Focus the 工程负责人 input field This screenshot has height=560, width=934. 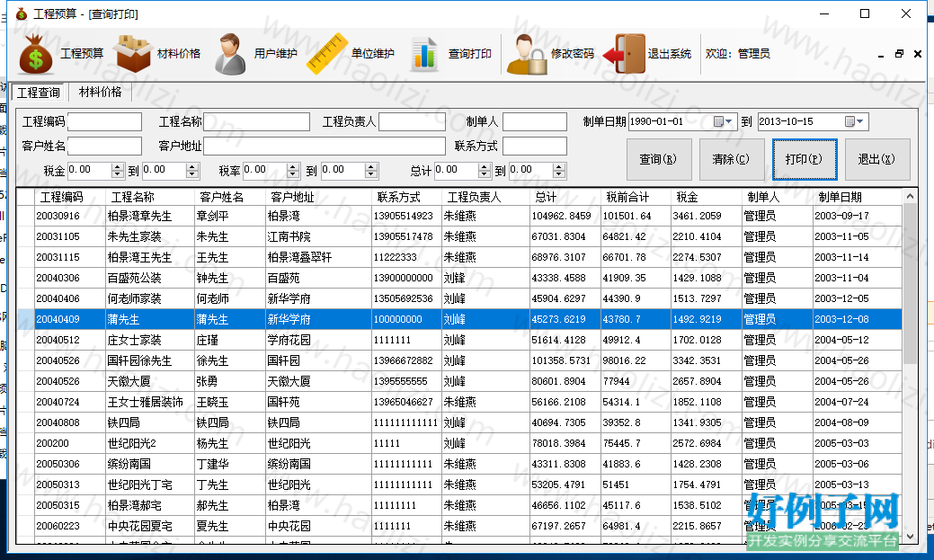(413, 121)
